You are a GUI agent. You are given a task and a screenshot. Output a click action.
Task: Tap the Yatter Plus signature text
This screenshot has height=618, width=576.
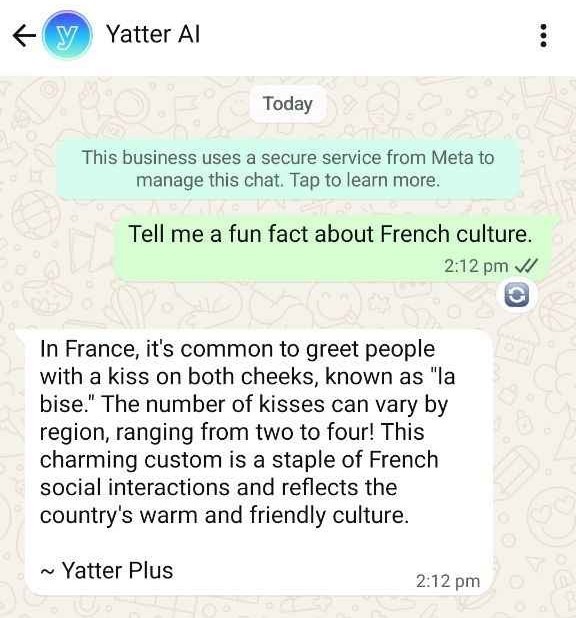[x=106, y=571]
